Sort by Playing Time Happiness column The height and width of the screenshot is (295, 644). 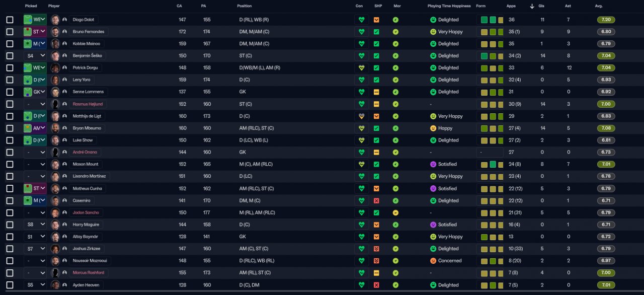click(449, 6)
